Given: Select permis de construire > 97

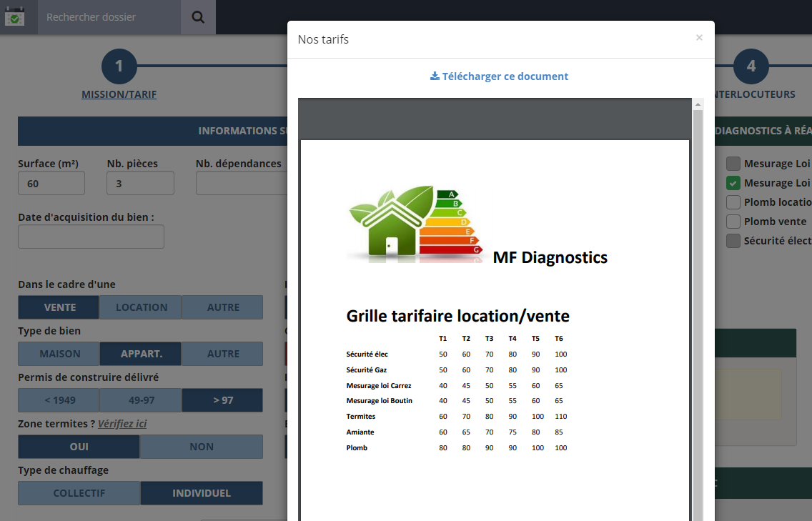Looking at the screenshot, I should [x=223, y=400].
